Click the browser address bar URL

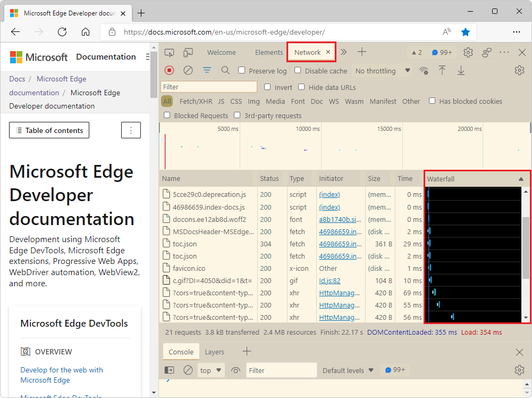(224, 32)
